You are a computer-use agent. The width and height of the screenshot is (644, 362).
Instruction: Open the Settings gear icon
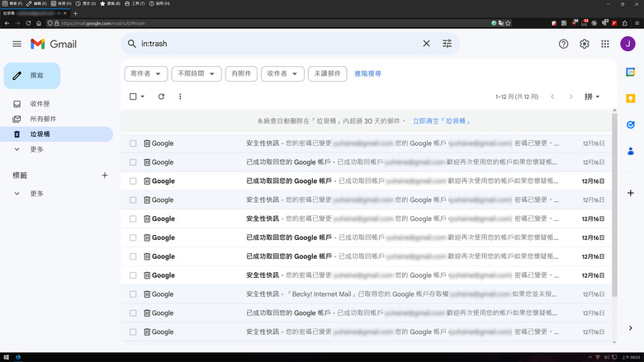(x=585, y=44)
